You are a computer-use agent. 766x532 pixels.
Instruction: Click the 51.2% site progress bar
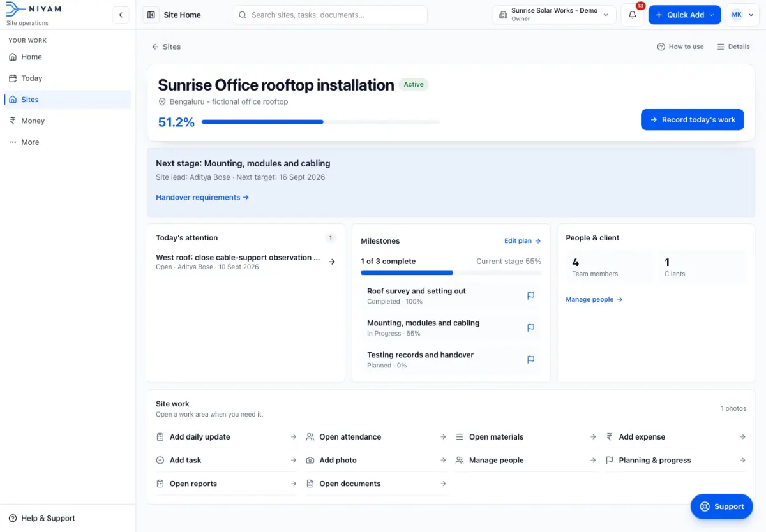point(320,122)
